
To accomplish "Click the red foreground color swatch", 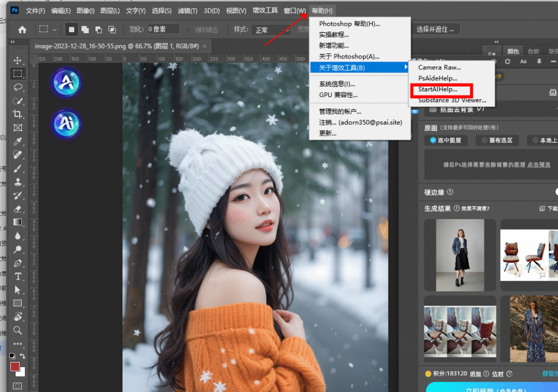I will tap(15, 366).
